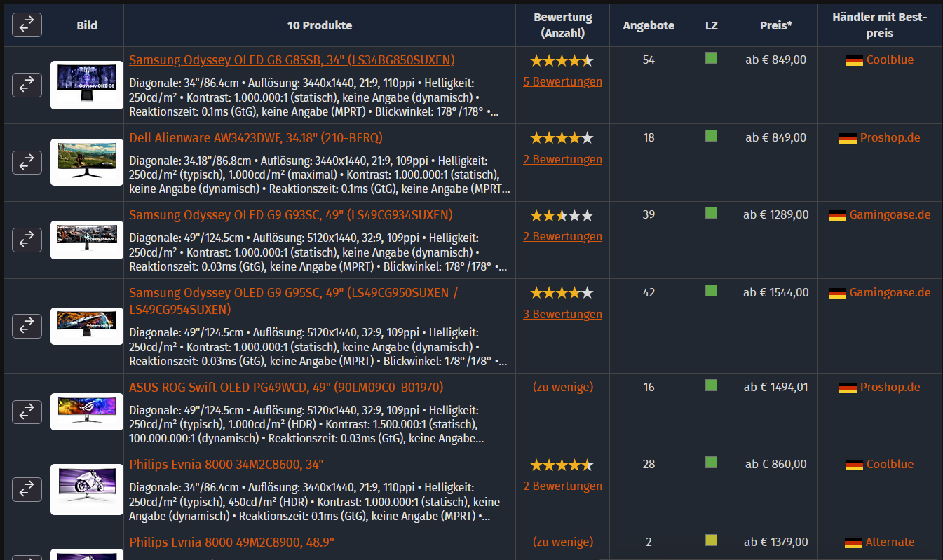Open ASUS ROG Swift OLED PG49WCD product link
This screenshot has height=560, width=943.
(286, 387)
